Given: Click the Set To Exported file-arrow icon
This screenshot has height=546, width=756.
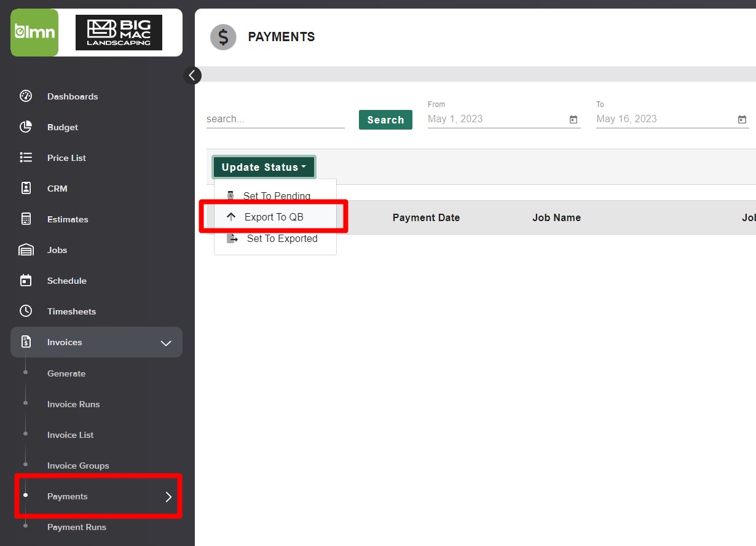Looking at the screenshot, I should [232, 238].
